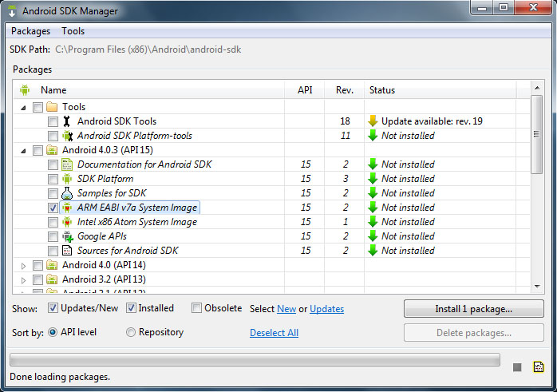The height and width of the screenshot is (392, 557).
Task: Collapse the Android 4.0.3 (API 15) group
Action: tap(23, 151)
